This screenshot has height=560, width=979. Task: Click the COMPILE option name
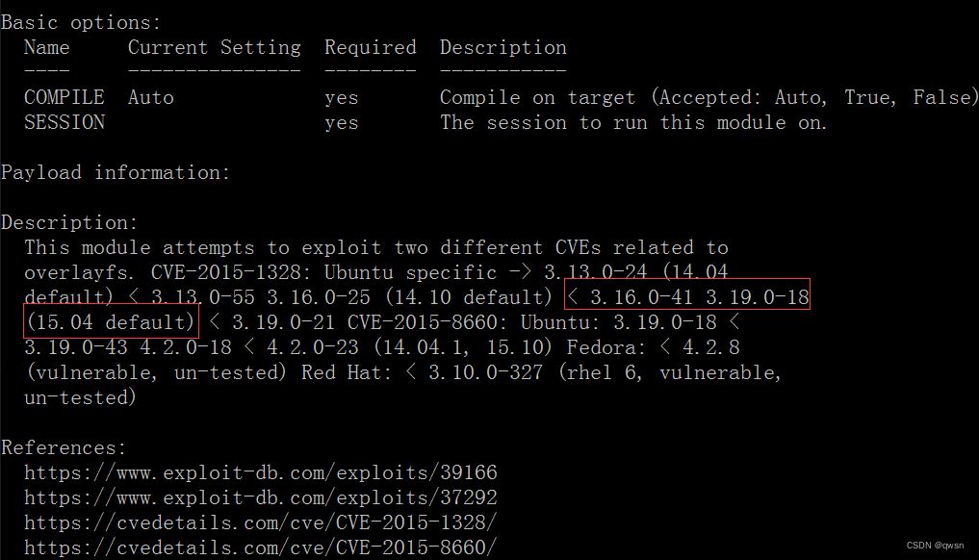coord(64,97)
